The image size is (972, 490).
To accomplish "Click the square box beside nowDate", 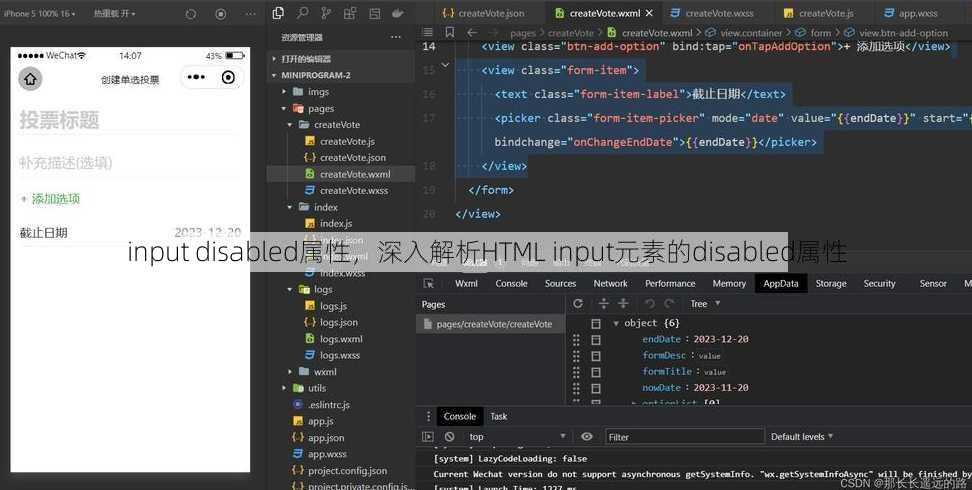I will click(596, 388).
